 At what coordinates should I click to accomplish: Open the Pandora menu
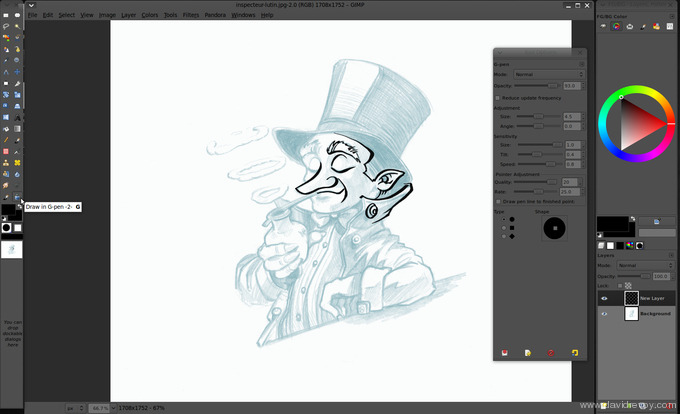point(215,15)
